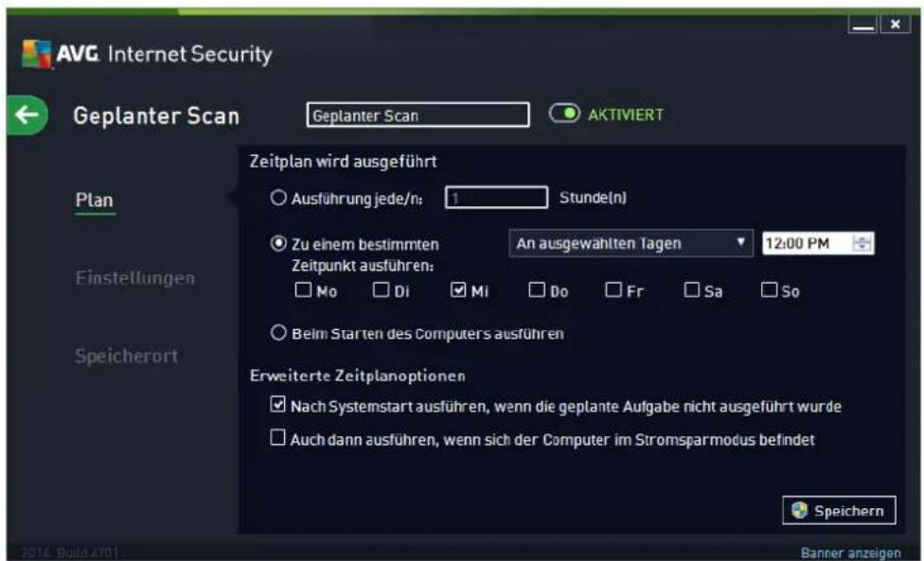The image size is (924, 561).
Task: Select 'Zu einem bestimmten Zeitpunkt ausführen' radio
Action: tap(278, 243)
